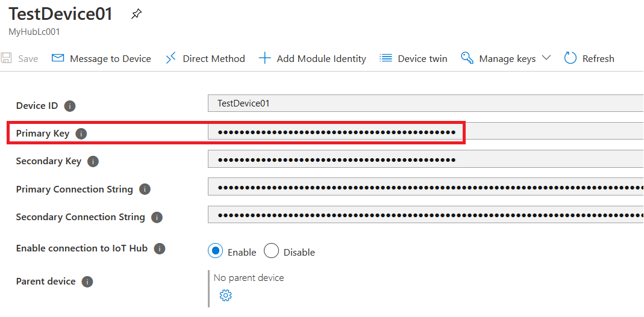644x317 pixels.
Task: Click the Secondary Key info icon
Action: [x=93, y=162]
